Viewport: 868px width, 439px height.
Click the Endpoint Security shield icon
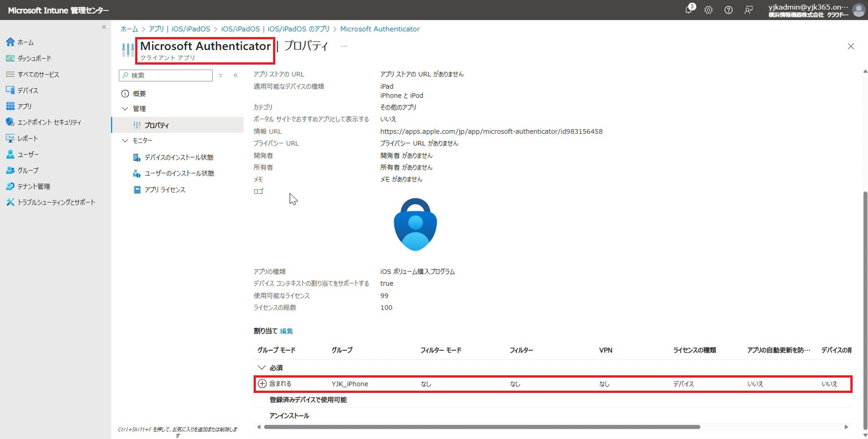[10, 122]
